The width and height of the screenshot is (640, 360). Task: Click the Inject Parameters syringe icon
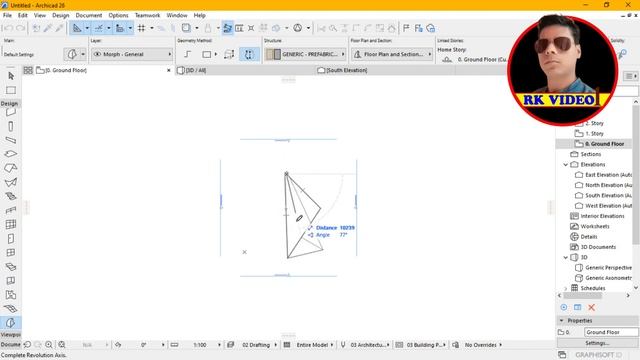(x=60, y=28)
